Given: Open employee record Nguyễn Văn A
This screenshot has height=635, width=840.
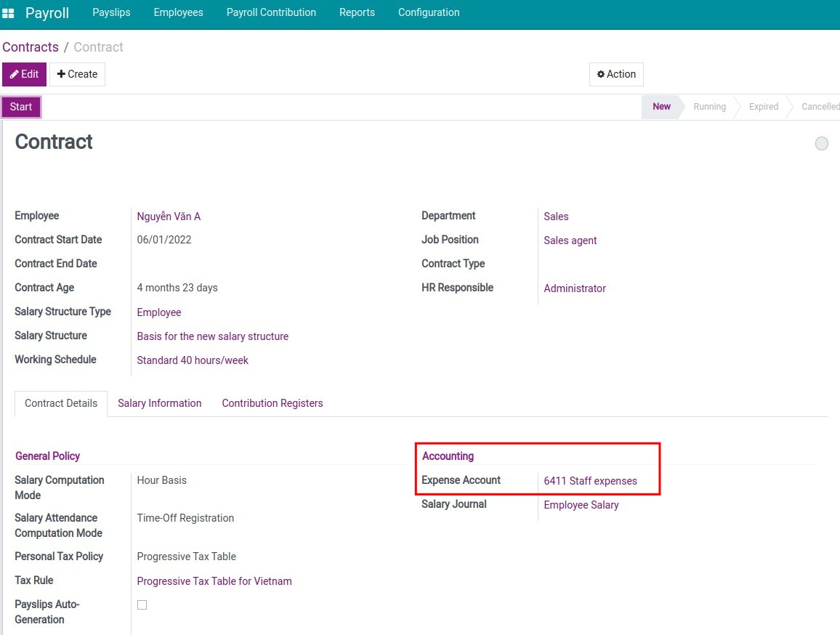Looking at the screenshot, I should coord(169,216).
